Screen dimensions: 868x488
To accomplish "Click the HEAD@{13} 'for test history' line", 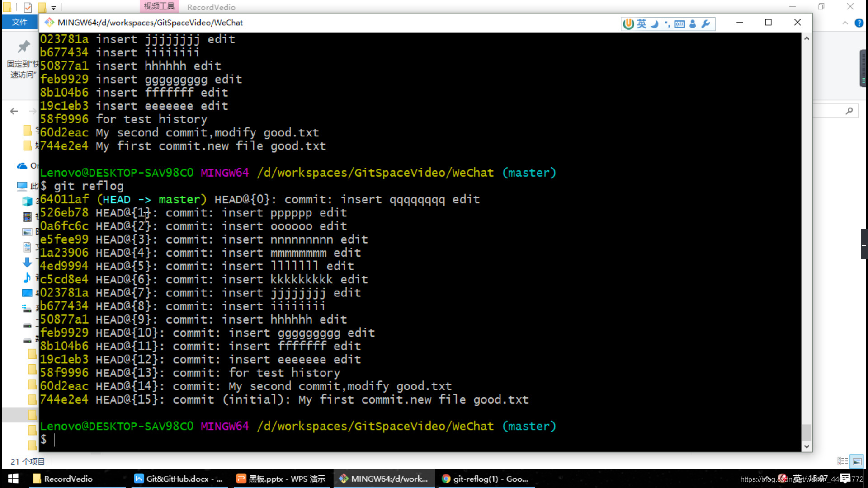I will tap(190, 373).
